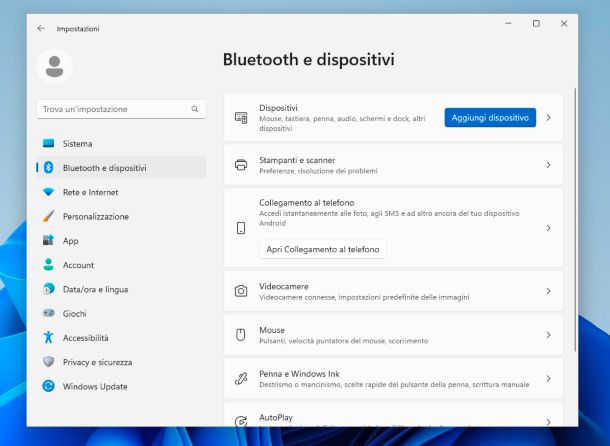Open the user profile avatar
This screenshot has width=610, height=446.
54,67
